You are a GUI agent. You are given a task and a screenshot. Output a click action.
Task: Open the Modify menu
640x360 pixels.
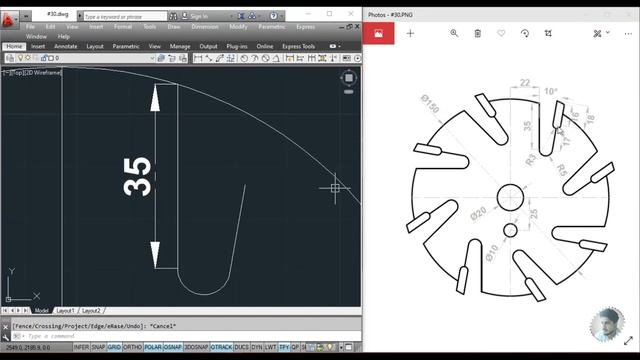(238, 27)
